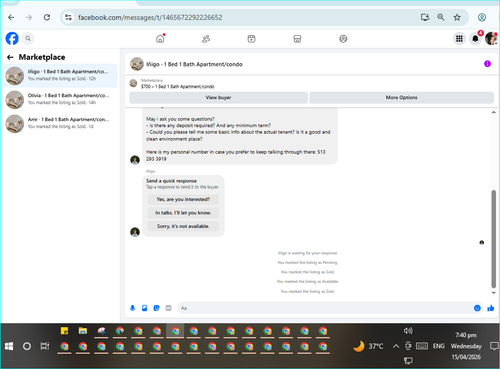
Task: Attach a photo using the image icon
Action: (x=144, y=308)
